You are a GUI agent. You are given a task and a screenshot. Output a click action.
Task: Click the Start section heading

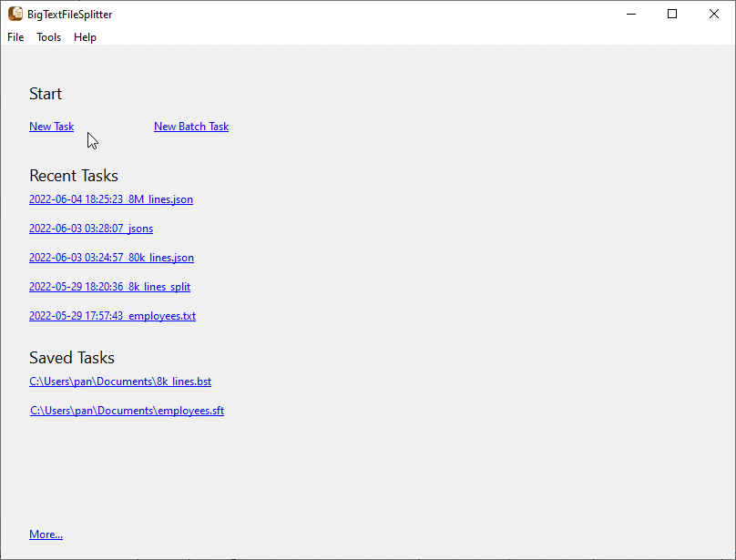click(46, 94)
